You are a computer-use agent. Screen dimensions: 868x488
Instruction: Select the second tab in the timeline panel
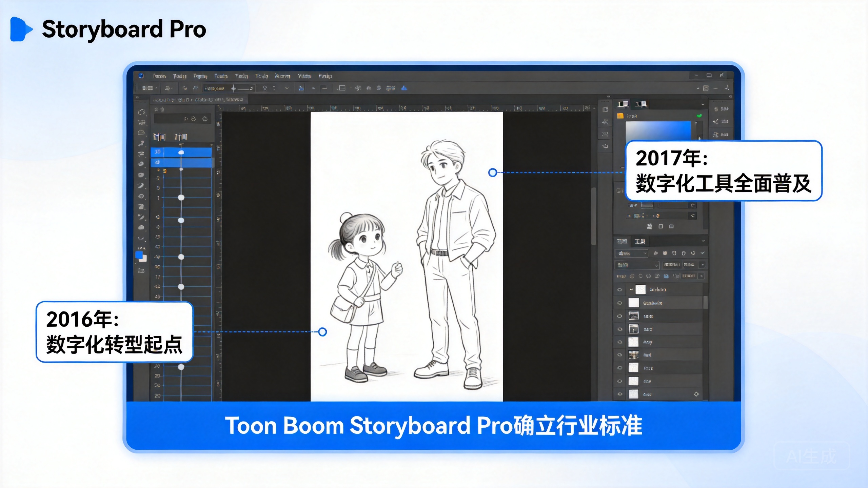point(181,137)
